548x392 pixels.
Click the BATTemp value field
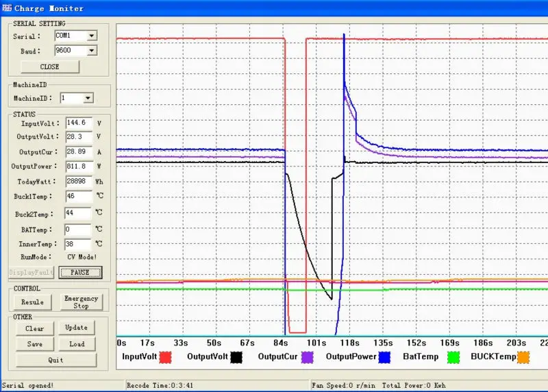click(x=78, y=230)
